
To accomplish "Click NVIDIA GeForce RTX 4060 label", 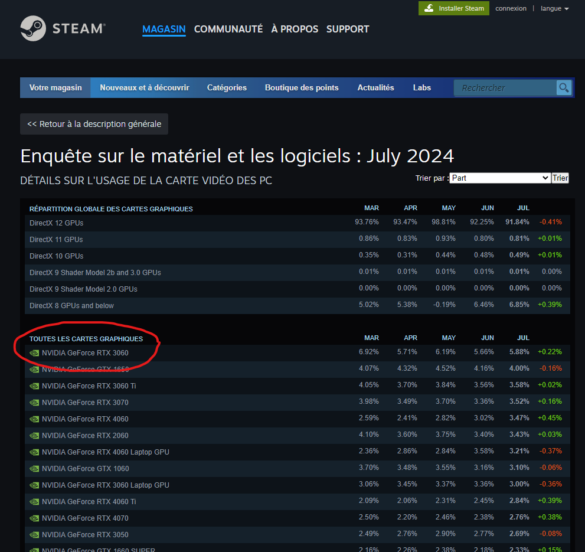I will (x=85, y=419).
